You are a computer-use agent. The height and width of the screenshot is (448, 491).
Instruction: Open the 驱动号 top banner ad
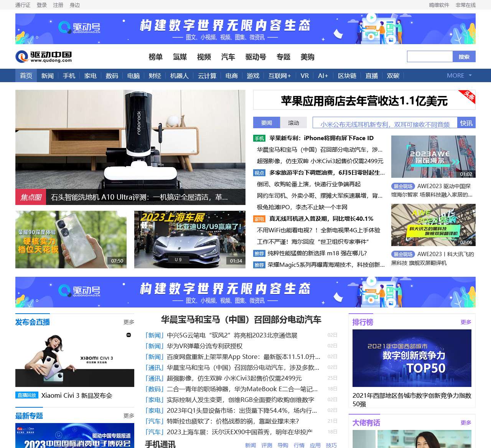tap(245, 29)
